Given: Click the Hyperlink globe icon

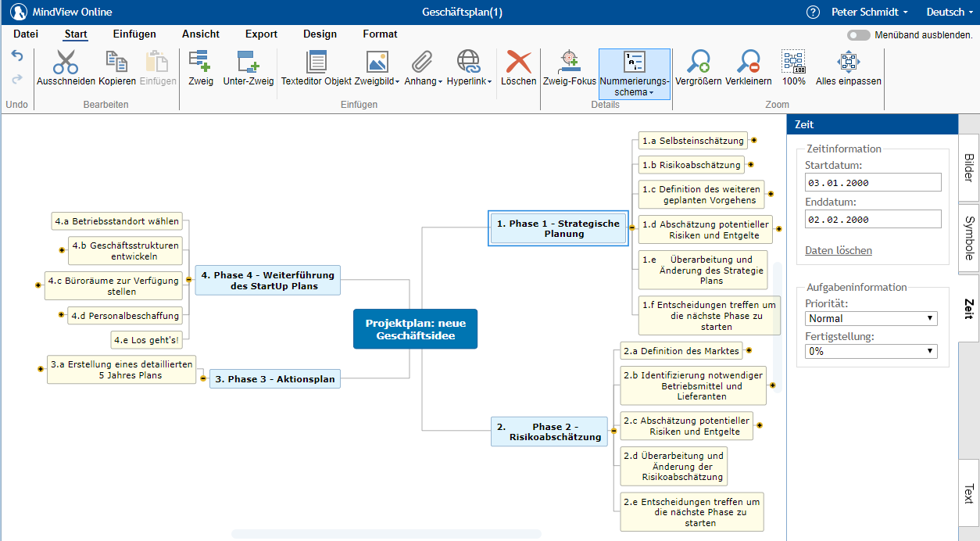Looking at the screenshot, I should click(469, 62).
